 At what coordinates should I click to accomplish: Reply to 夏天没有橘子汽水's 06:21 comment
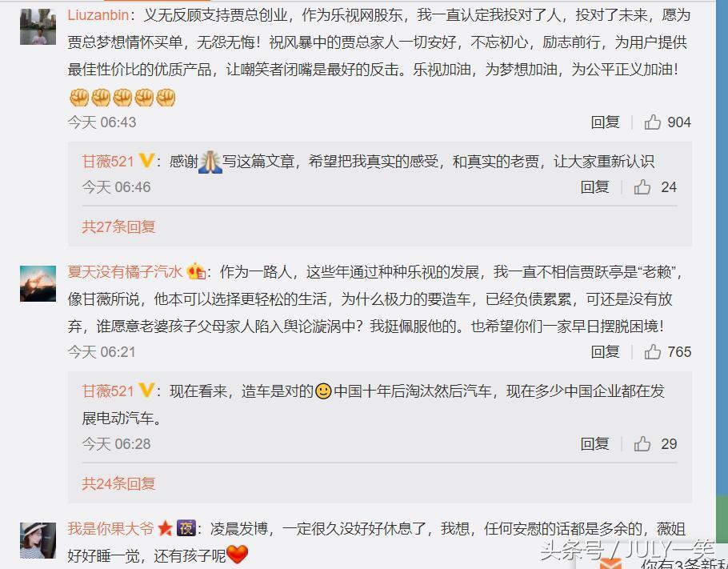(605, 351)
